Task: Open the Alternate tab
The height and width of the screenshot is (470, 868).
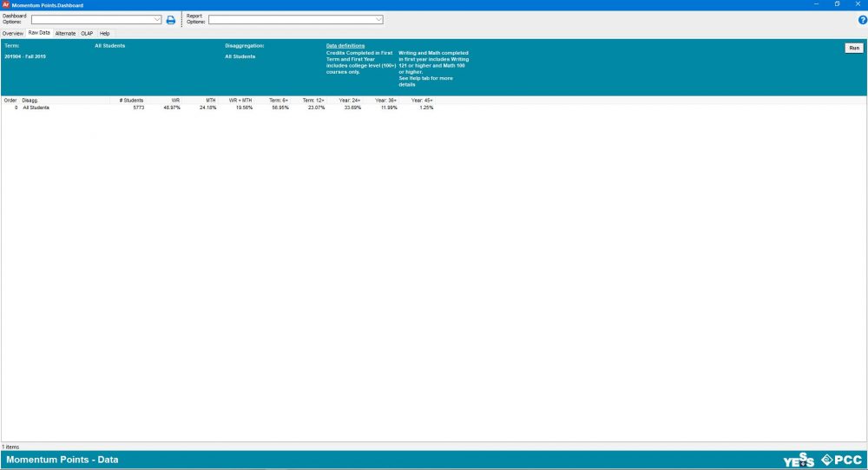Action: tap(65, 33)
